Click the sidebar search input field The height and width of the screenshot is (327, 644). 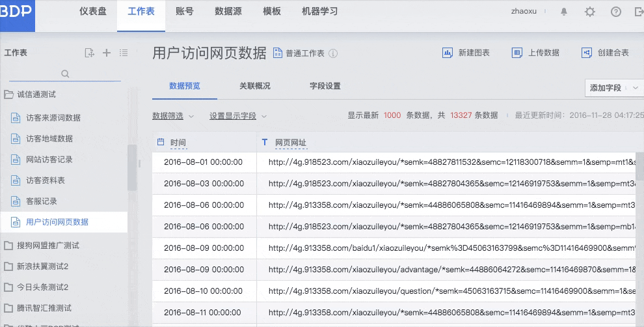click(65, 74)
